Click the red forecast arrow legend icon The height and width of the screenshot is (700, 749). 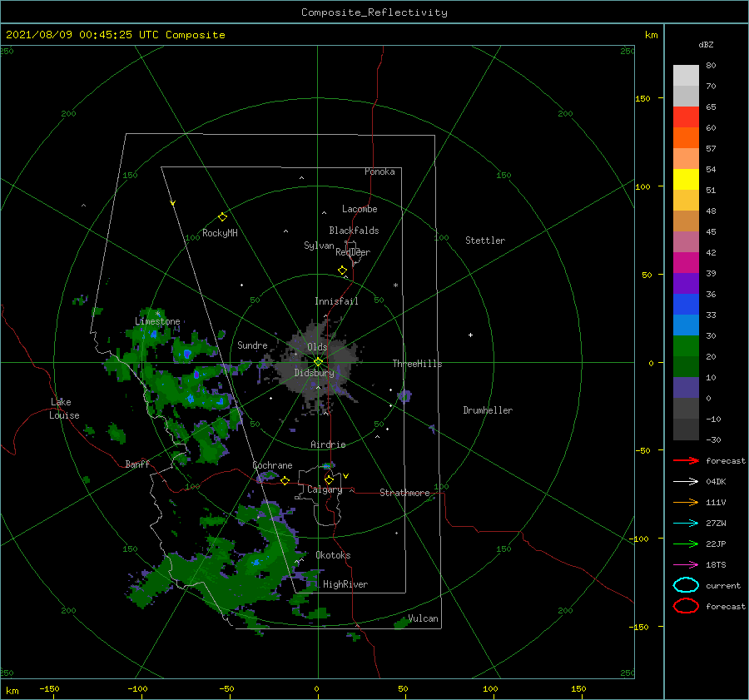click(x=686, y=460)
